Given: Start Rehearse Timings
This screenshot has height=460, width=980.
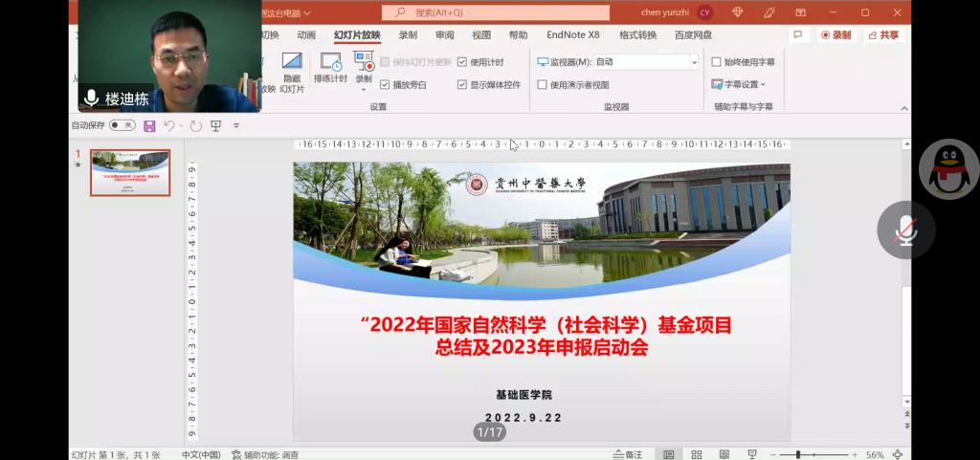Looking at the screenshot, I should pos(330,65).
